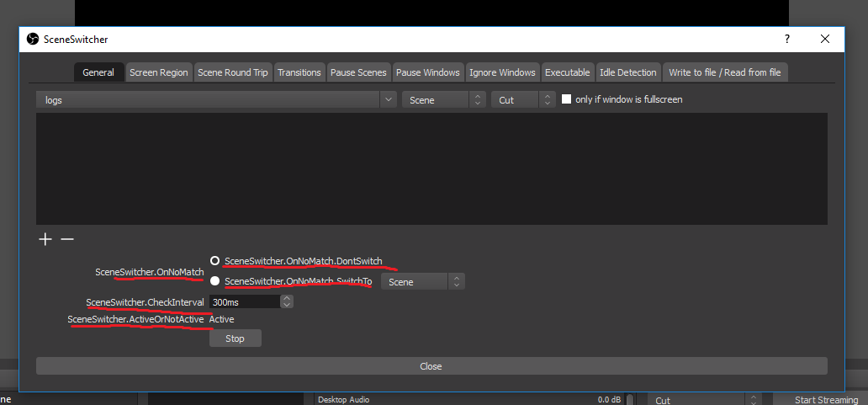Open the Cut transition dropdown in dialog
This screenshot has height=405, width=868.
coord(523,99)
